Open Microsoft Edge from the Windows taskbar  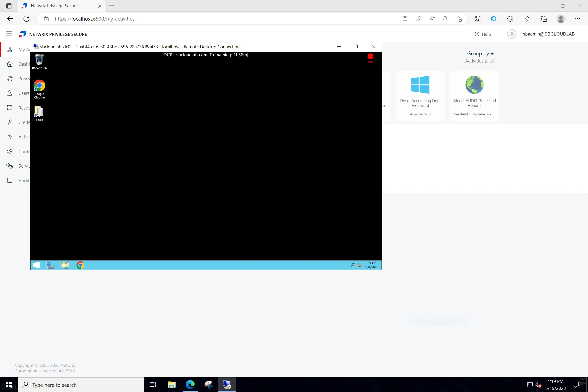point(190,385)
